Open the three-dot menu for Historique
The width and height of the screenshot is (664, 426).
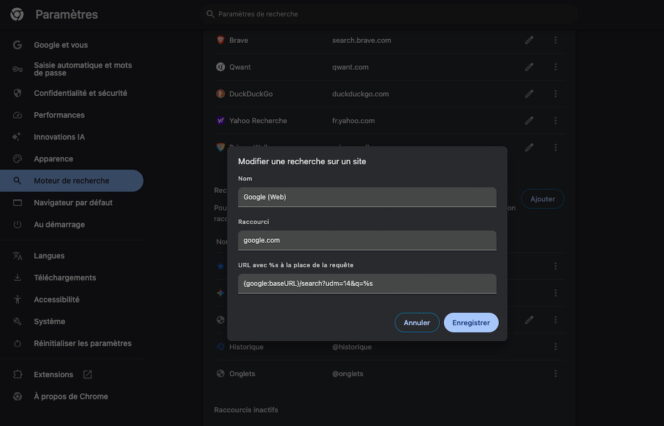coord(556,347)
